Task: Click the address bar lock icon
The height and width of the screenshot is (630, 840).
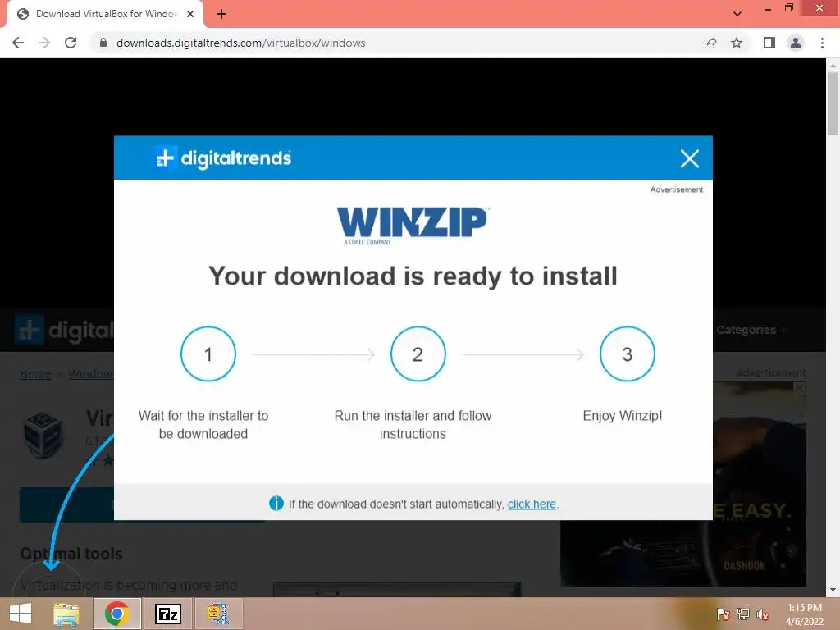Action: (103, 43)
